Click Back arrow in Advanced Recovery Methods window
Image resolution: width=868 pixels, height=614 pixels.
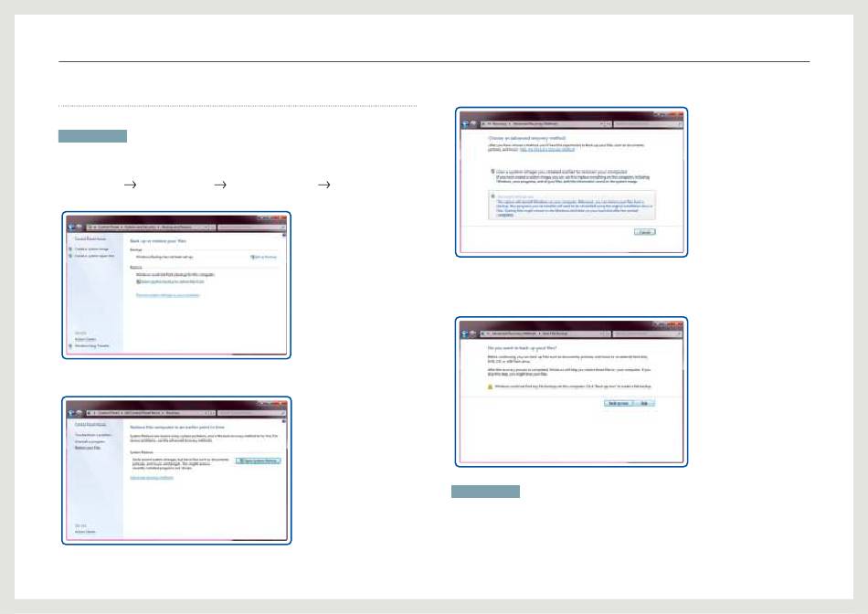click(x=464, y=124)
